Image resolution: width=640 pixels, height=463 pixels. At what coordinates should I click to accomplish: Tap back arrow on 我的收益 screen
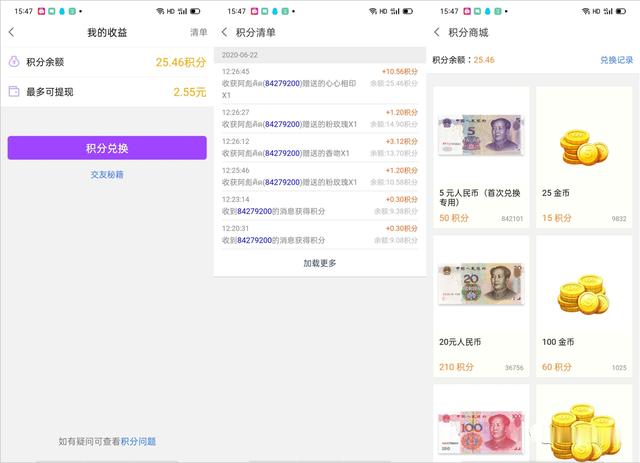click(x=11, y=32)
